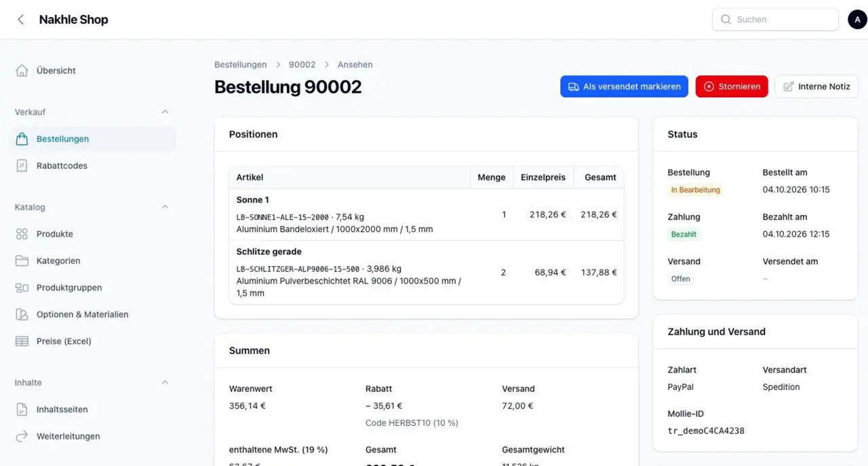The height and width of the screenshot is (466, 868).
Task: Collapse the Katalog section
Action: [165, 207]
